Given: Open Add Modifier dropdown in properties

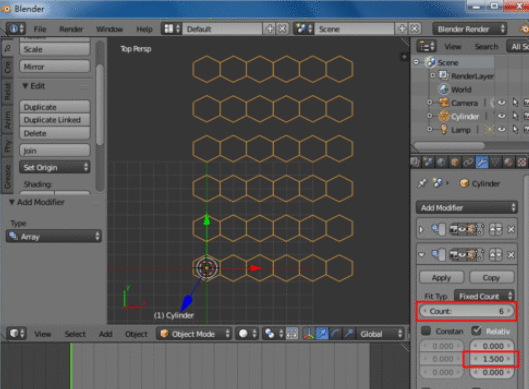Looking at the screenshot, I should point(467,207).
